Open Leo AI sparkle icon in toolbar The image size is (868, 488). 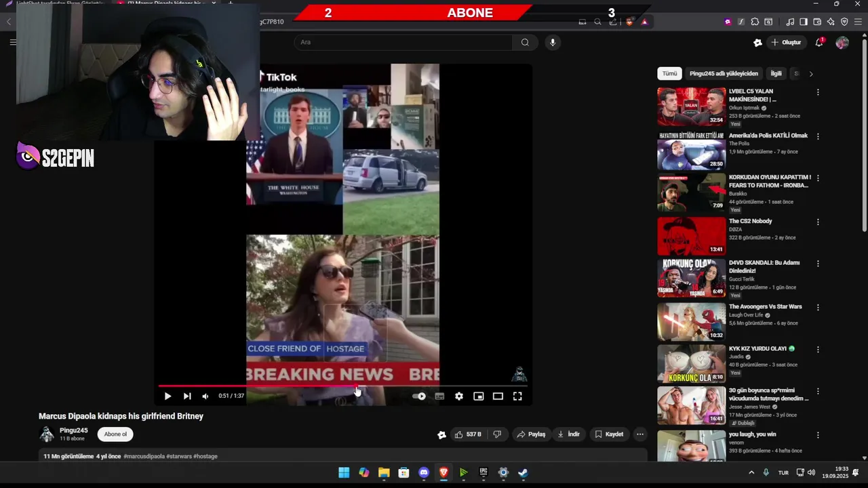(831, 22)
